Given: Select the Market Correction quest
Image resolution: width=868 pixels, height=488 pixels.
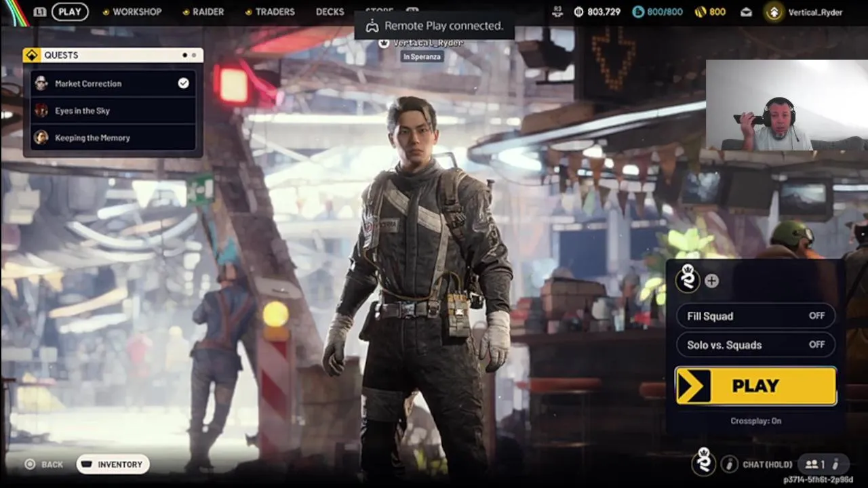Looking at the screenshot, I should click(x=113, y=83).
